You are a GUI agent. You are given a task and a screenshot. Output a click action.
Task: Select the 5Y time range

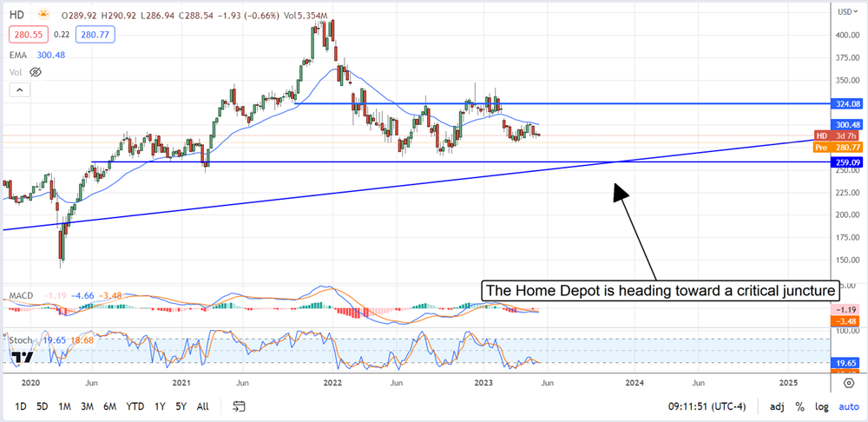coord(181,406)
